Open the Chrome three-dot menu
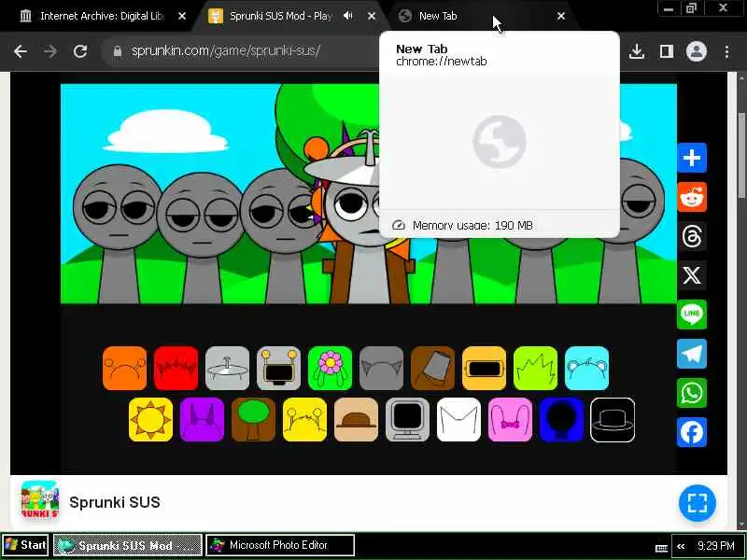Screen dimensions: 747x560 tap(726, 51)
